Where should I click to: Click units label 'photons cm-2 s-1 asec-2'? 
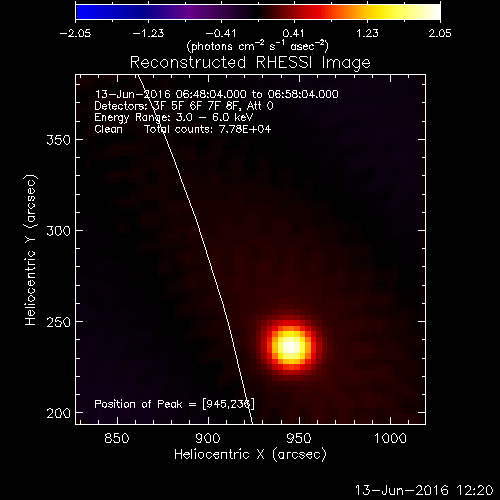tap(258, 46)
